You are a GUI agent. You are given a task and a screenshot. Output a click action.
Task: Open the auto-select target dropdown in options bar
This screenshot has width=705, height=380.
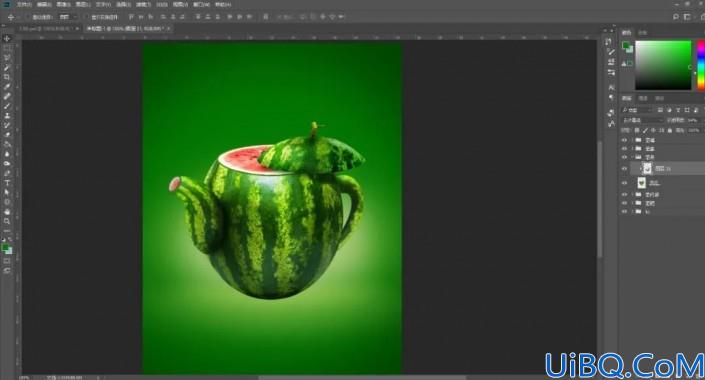(67, 17)
